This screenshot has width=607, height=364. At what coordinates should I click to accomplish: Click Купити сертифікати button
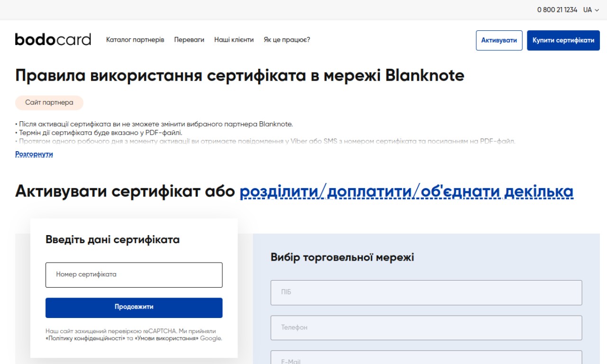pos(563,40)
